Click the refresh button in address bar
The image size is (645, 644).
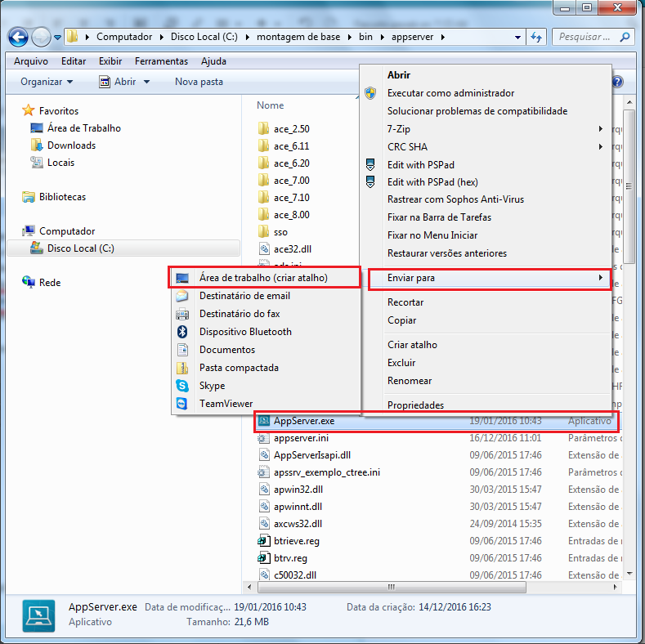[x=536, y=37]
